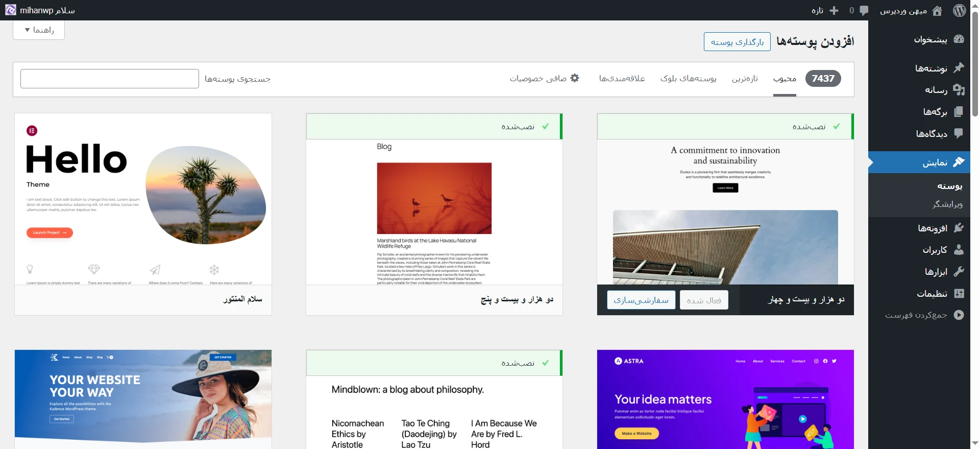Click the فعال شده button
This screenshot has height=449, width=980.
704,300
